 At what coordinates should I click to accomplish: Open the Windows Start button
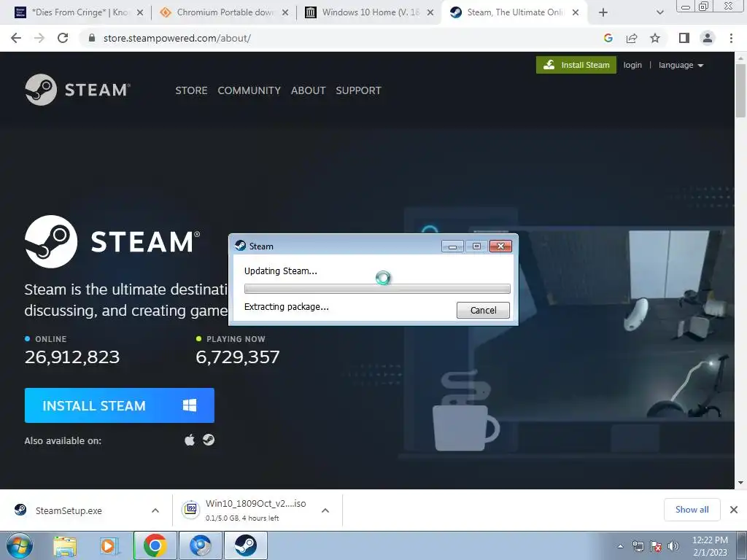(x=20, y=545)
